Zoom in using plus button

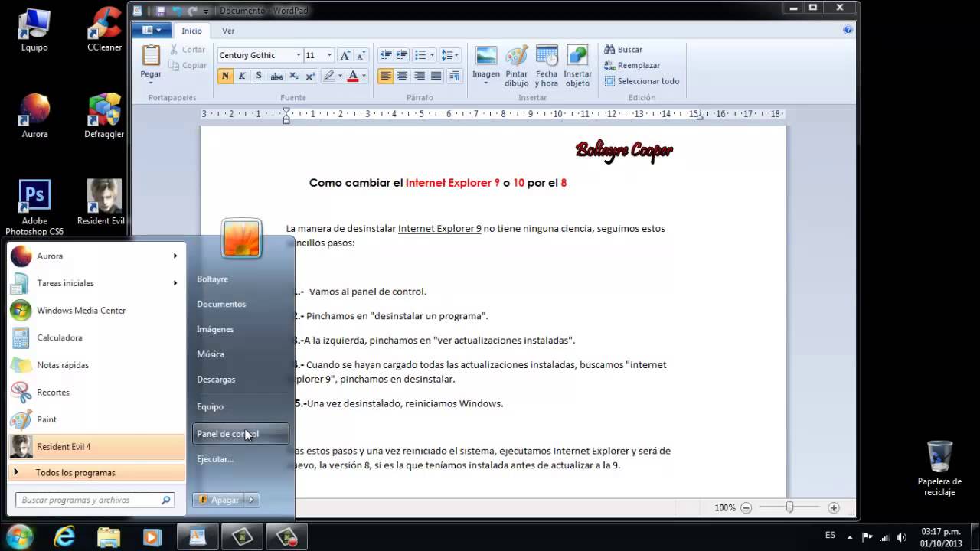tap(834, 507)
